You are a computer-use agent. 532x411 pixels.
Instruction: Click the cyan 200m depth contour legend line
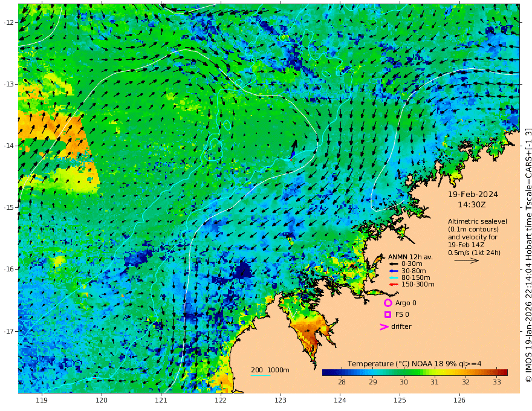(x=261, y=375)
